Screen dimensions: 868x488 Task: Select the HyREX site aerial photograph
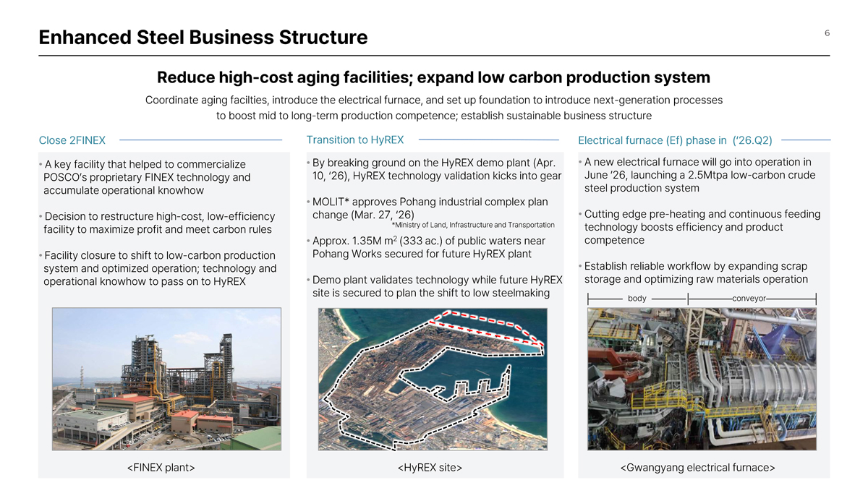click(x=433, y=379)
